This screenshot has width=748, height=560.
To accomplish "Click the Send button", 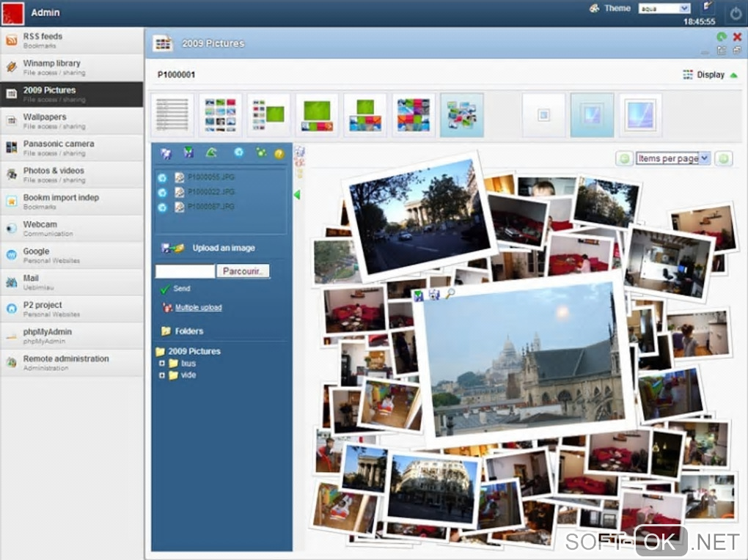I will [x=175, y=289].
